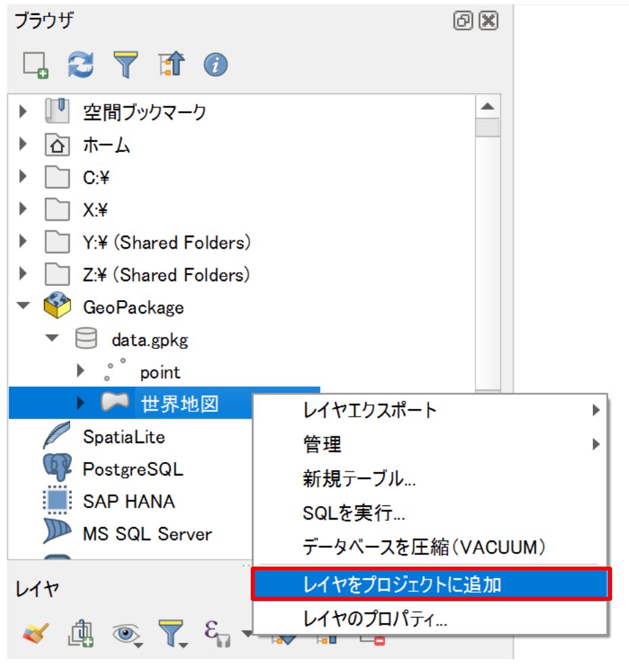Expand the 空間ブックマーク tree node
This screenshot has width=629, height=672.
click(23, 111)
